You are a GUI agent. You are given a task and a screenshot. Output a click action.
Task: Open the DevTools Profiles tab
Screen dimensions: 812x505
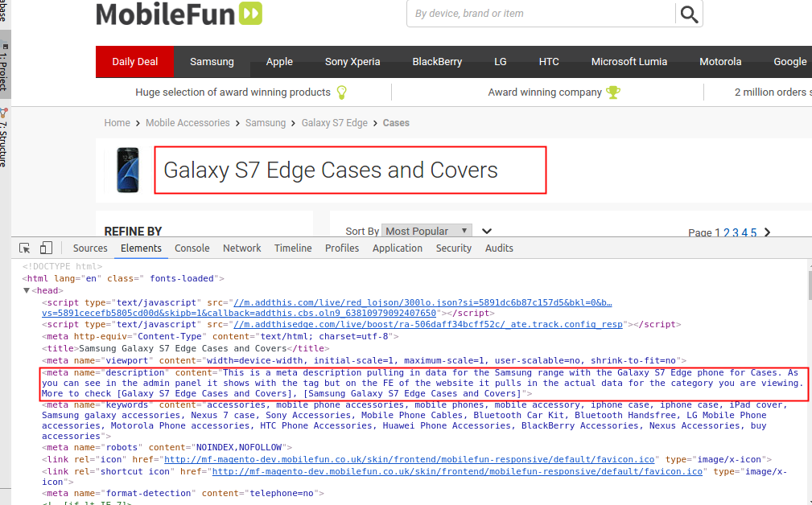pos(342,248)
